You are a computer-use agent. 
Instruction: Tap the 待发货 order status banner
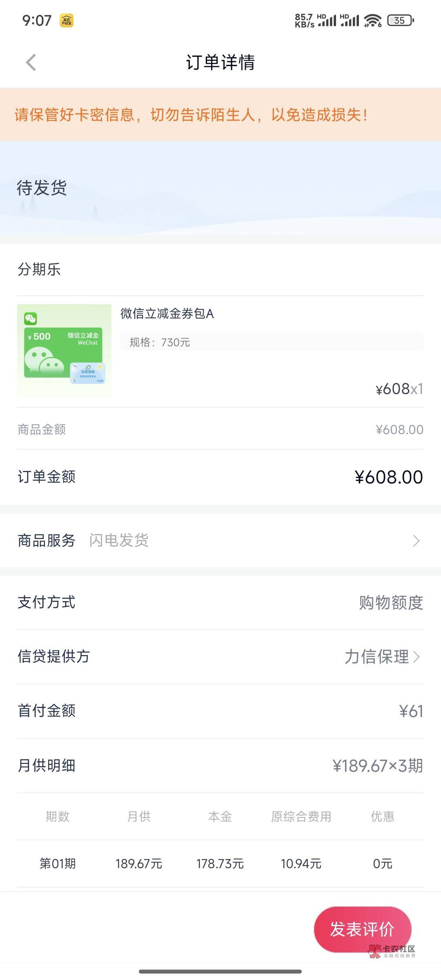(42, 188)
